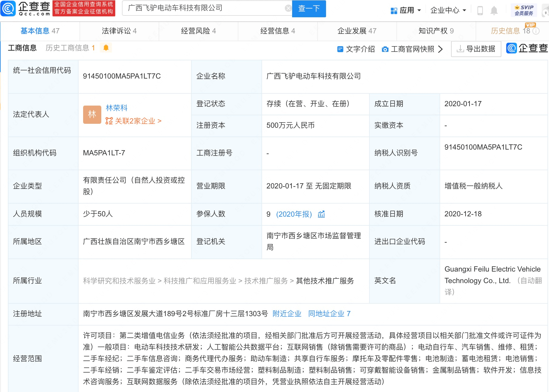549x392 pixels.
Task: Select 其他技术推广服务 industry text
Action: [325, 281]
